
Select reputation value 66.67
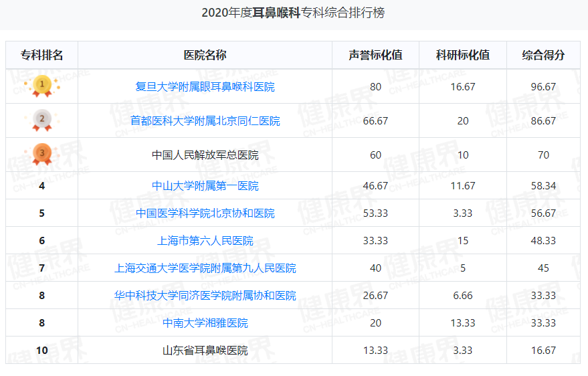(x=375, y=120)
